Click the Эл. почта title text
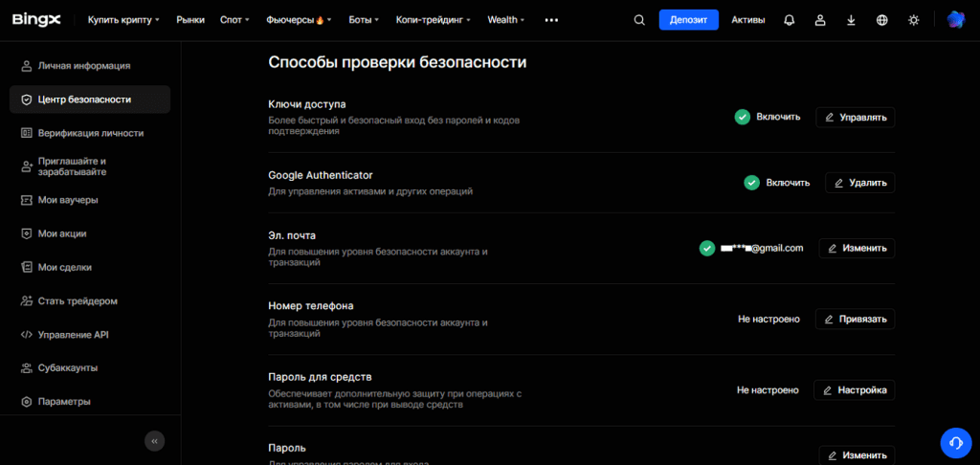This screenshot has width=980, height=465. pyautogui.click(x=292, y=235)
